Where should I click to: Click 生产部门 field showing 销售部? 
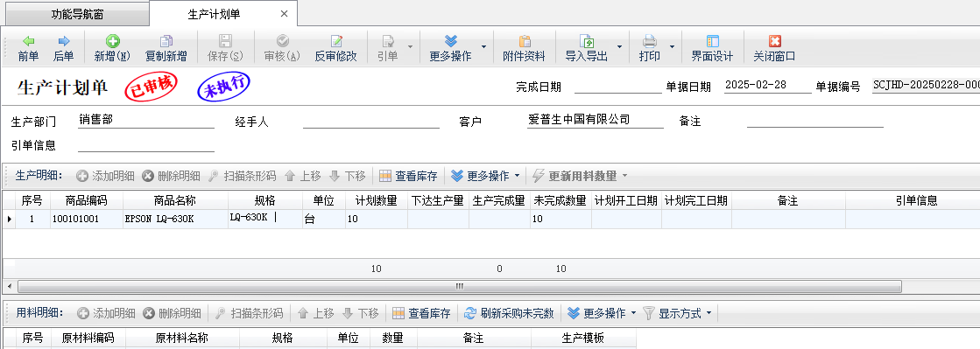point(146,121)
